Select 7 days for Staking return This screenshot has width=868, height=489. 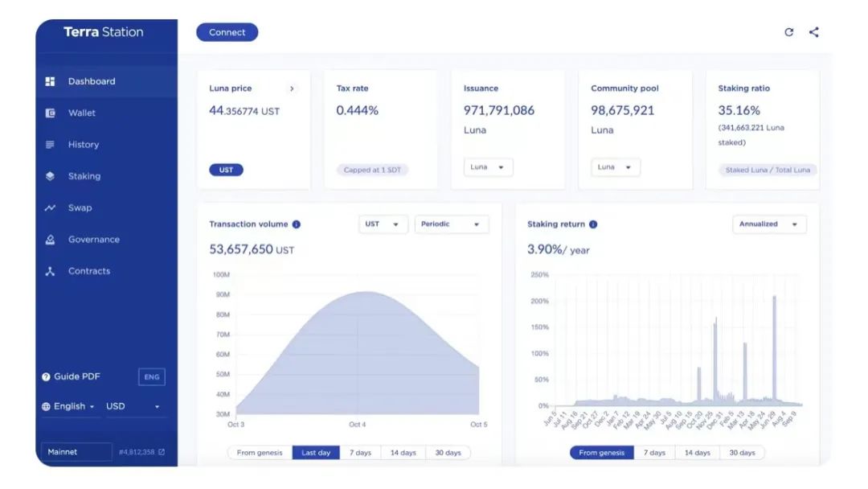[x=654, y=453]
